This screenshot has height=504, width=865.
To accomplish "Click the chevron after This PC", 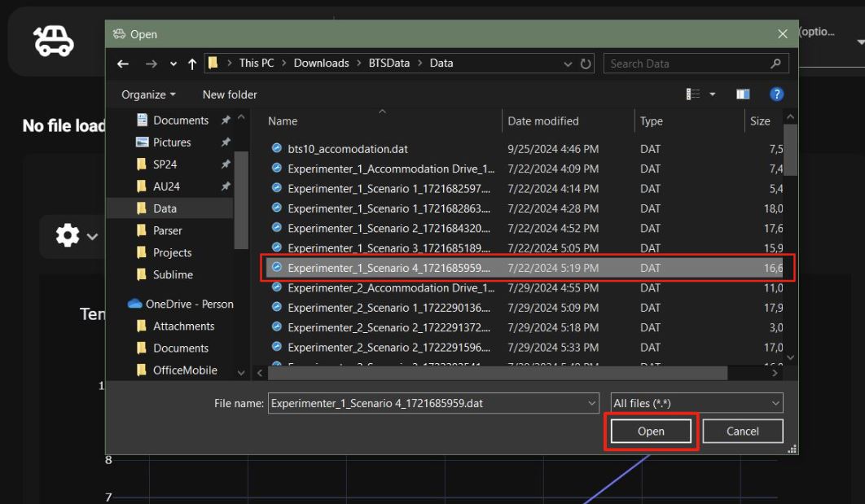I will [283, 64].
